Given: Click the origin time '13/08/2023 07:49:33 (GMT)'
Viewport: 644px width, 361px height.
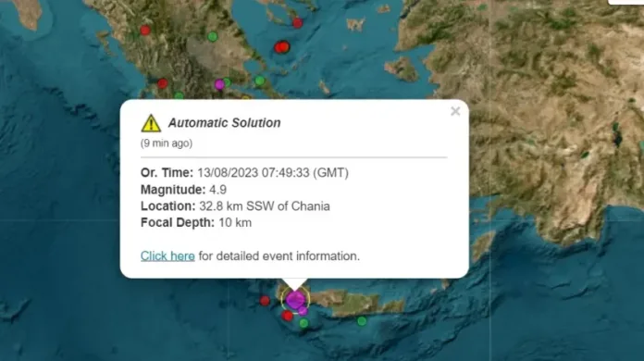Looking at the screenshot, I should pyautogui.click(x=273, y=173).
